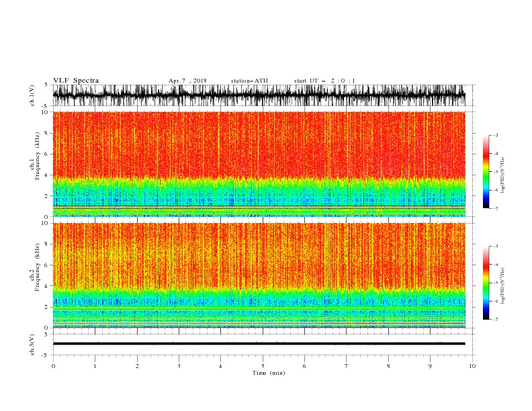Click the ch.1 spectrogram color scale bar

[x=486, y=172]
